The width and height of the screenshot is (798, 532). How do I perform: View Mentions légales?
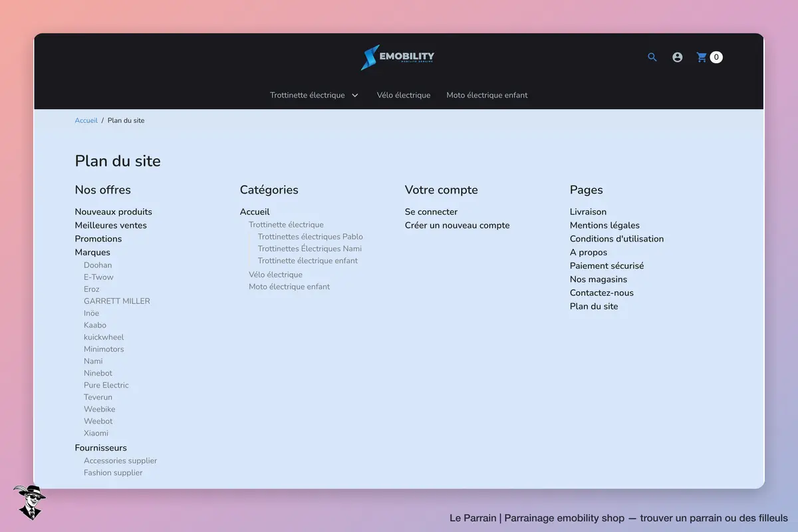click(x=604, y=225)
